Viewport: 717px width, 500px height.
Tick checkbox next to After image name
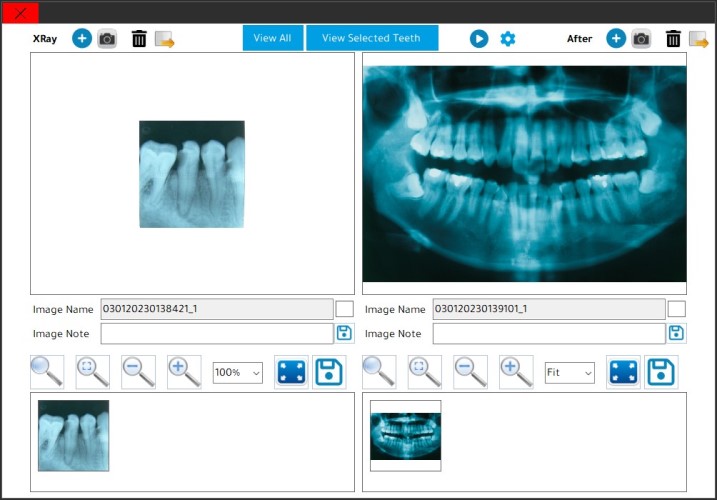click(676, 309)
